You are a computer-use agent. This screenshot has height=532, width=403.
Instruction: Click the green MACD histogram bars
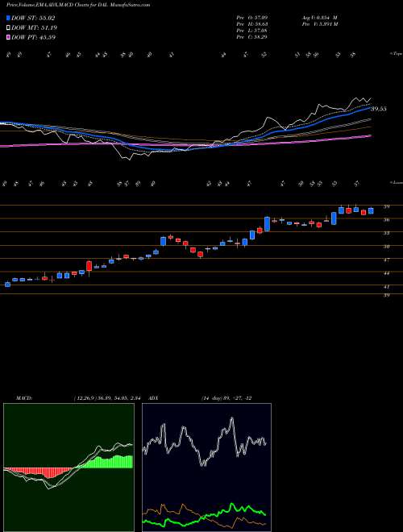pyautogui.click(x=103, y=462)
